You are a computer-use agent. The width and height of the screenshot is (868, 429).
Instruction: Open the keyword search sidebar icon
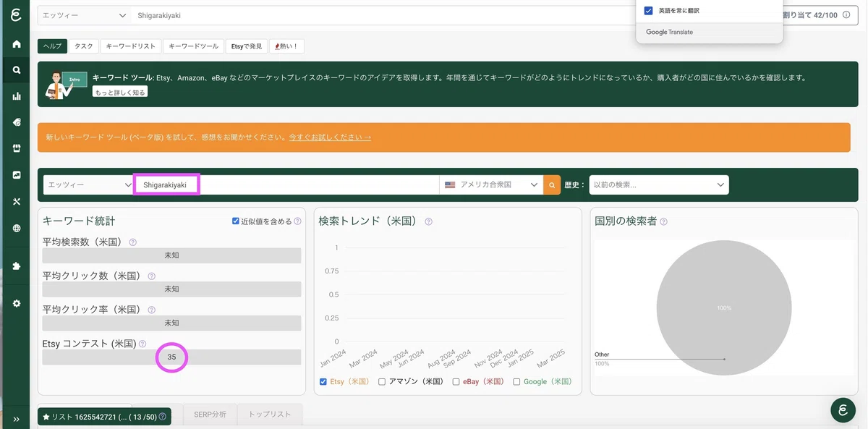tap(16, 70)
